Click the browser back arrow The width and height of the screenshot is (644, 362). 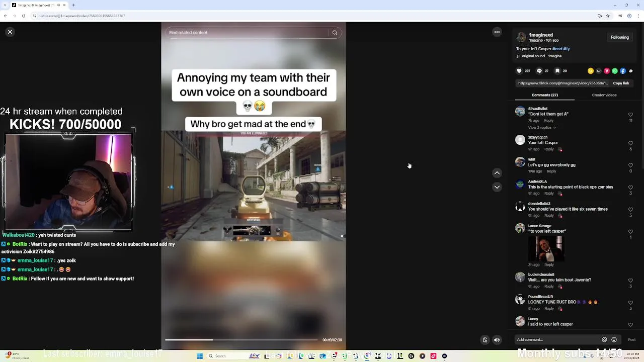6,16
